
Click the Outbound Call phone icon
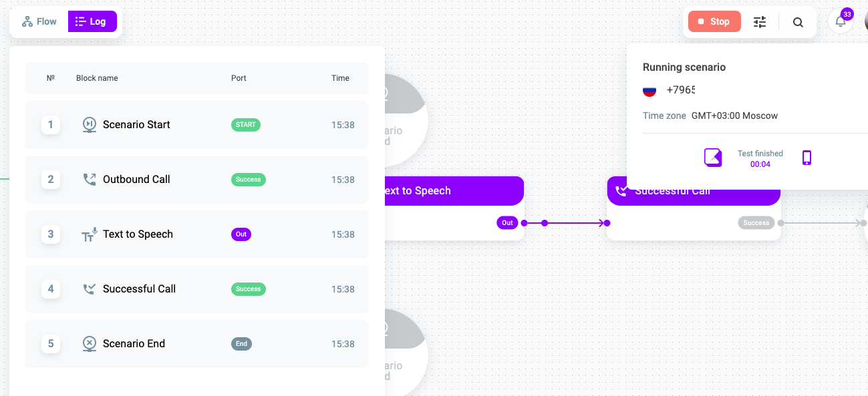tap(90, 180)
